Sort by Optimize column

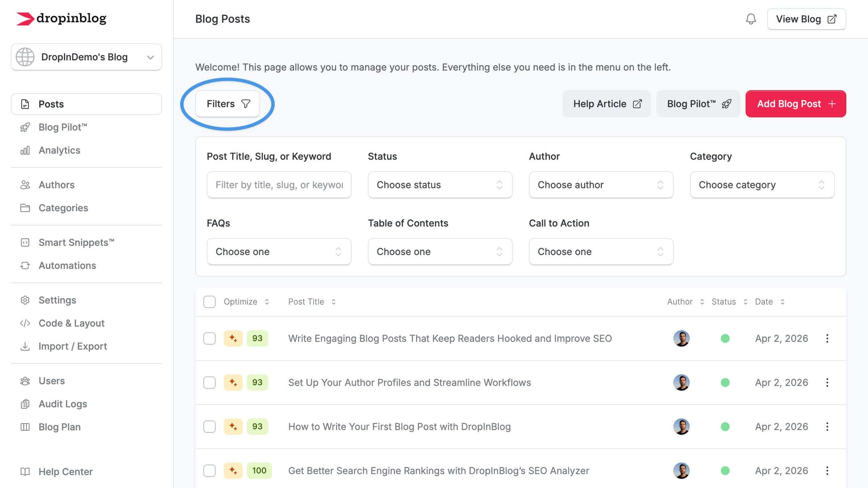pyautogui.click(x=246, y=302)
